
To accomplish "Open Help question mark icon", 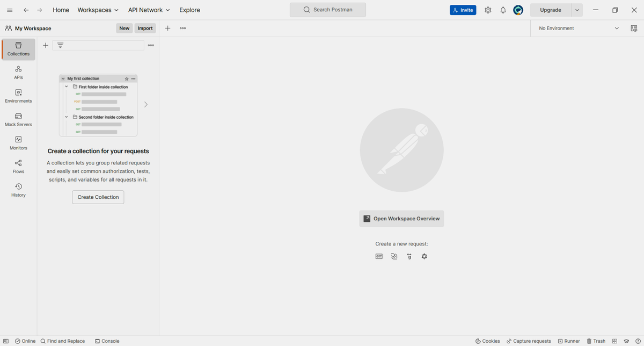I will pos(638,341).
